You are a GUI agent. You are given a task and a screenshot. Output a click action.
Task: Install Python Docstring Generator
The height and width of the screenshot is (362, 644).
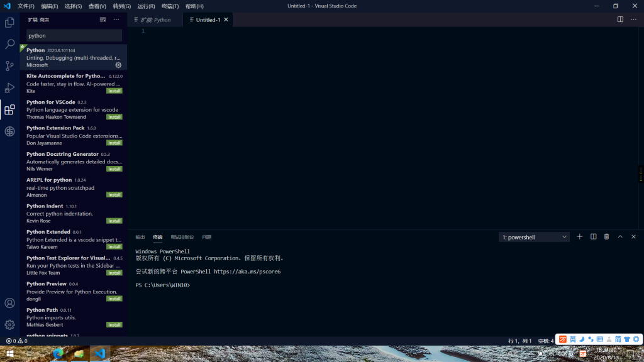click(114, 169)
